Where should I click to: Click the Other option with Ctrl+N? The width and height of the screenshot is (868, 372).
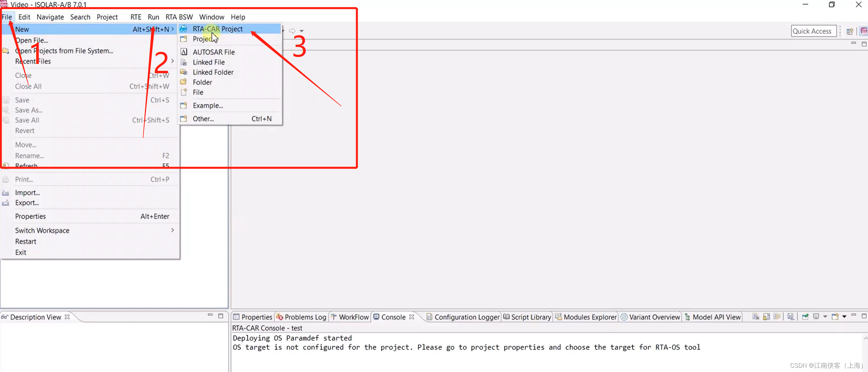203,118
